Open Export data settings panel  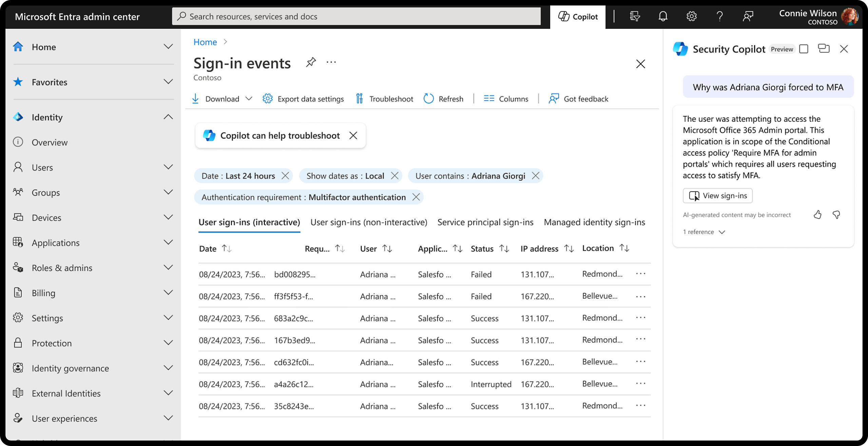(x=303, y=98)
